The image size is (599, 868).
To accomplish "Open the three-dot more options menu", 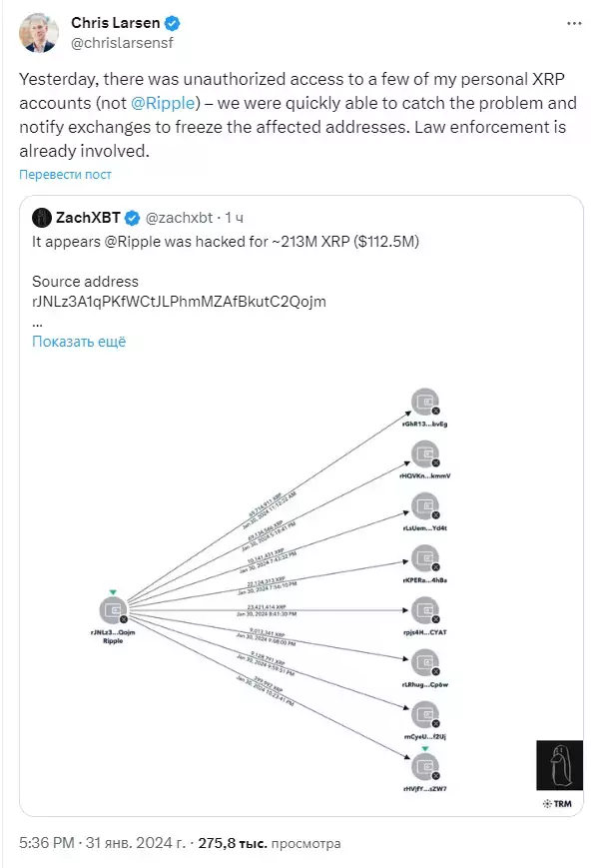I will pos(574,23).
